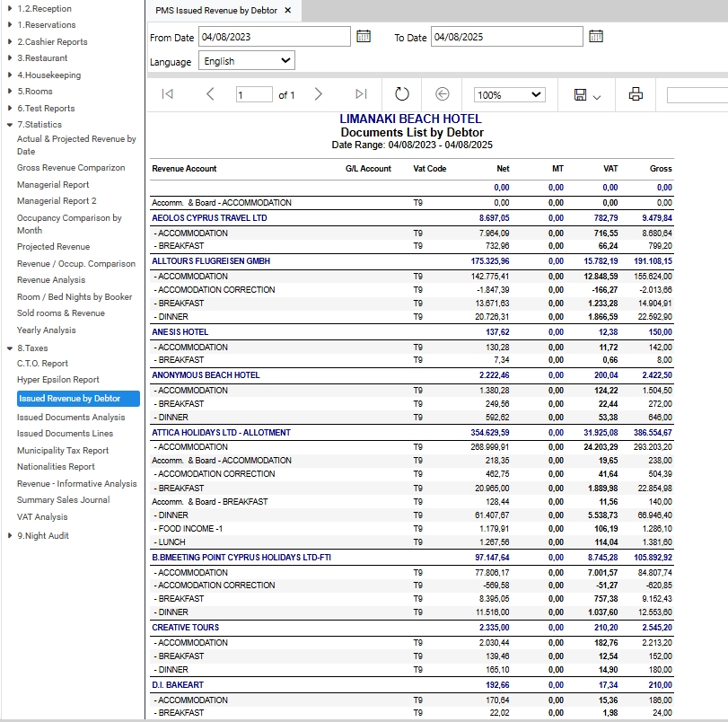The height and width of the screenshot is (722, 728).
Task: Expand the 5.Rooms tree node
Action: [10, 91]
